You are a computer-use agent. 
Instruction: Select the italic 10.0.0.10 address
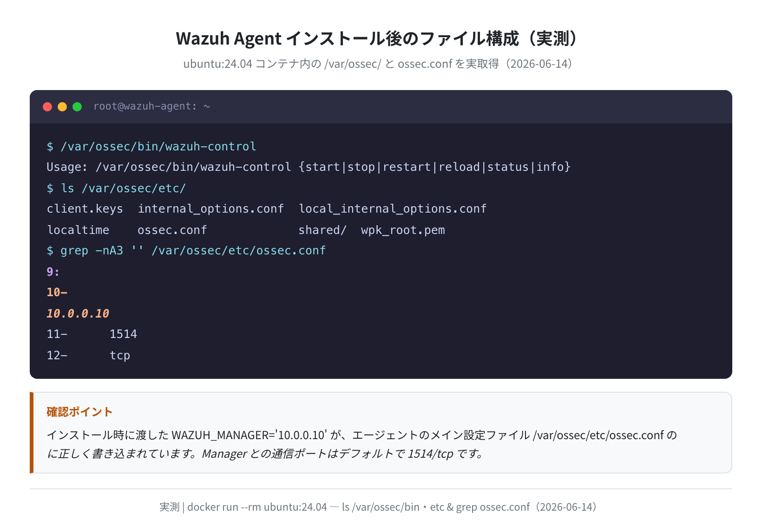click(78, 314)
